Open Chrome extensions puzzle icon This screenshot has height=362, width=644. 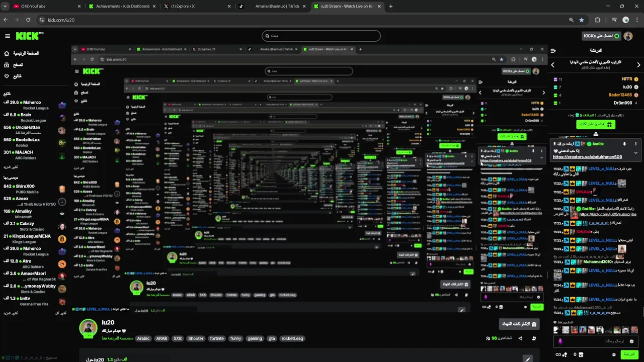598,20
